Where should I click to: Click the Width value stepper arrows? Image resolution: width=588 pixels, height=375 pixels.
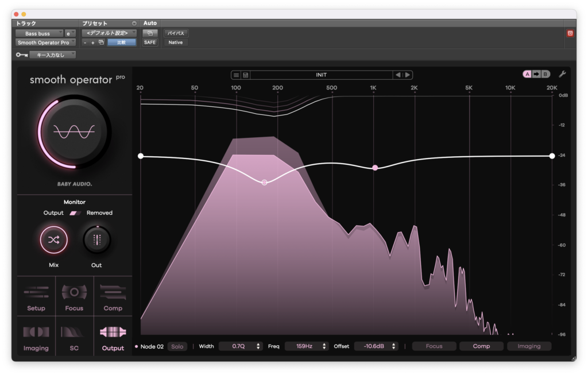point(258,346)
